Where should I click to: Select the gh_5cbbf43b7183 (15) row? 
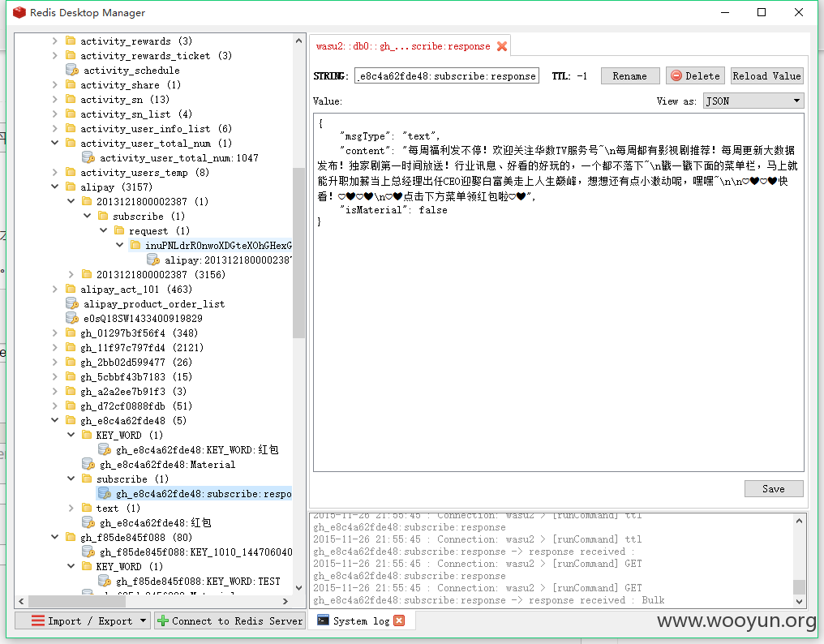point(129,376)
